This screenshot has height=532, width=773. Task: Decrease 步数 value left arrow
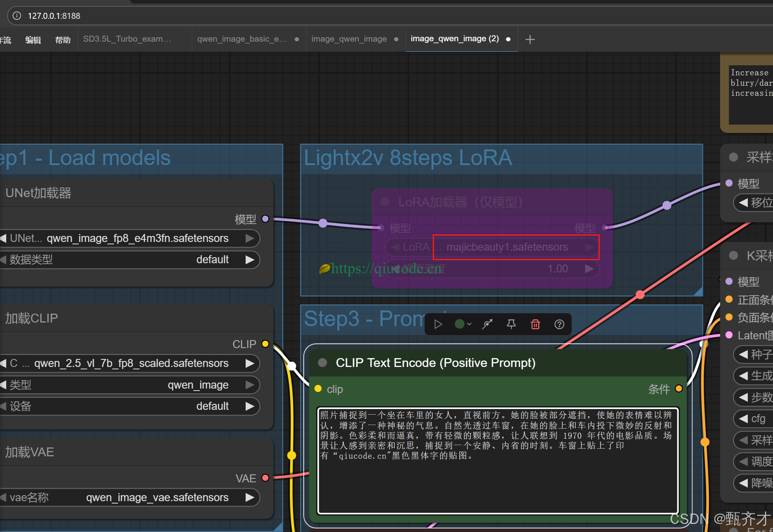[x=743, y=397]
